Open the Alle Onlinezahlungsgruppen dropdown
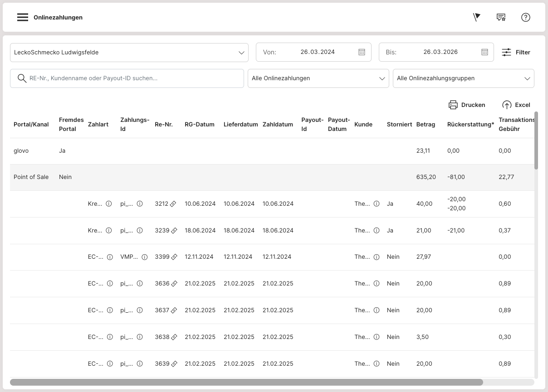This screenshot has height=392, width=548. point(463,78)
